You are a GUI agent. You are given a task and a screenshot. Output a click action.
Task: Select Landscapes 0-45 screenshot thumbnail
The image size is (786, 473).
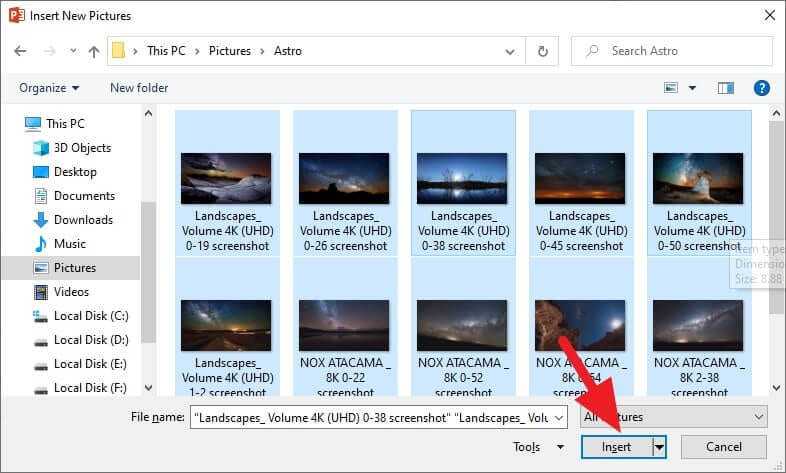pyautogui.click(x=580, y=178)
